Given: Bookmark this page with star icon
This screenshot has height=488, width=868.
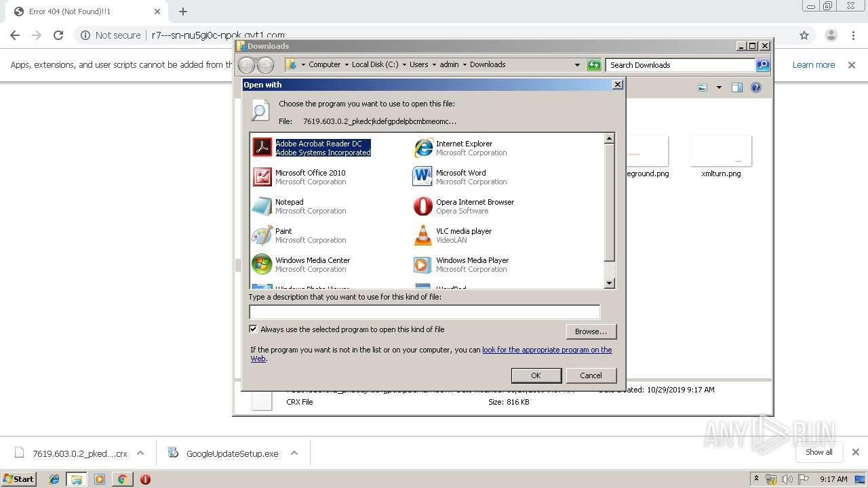Looking at the screenshot, I should click(804, 35).
